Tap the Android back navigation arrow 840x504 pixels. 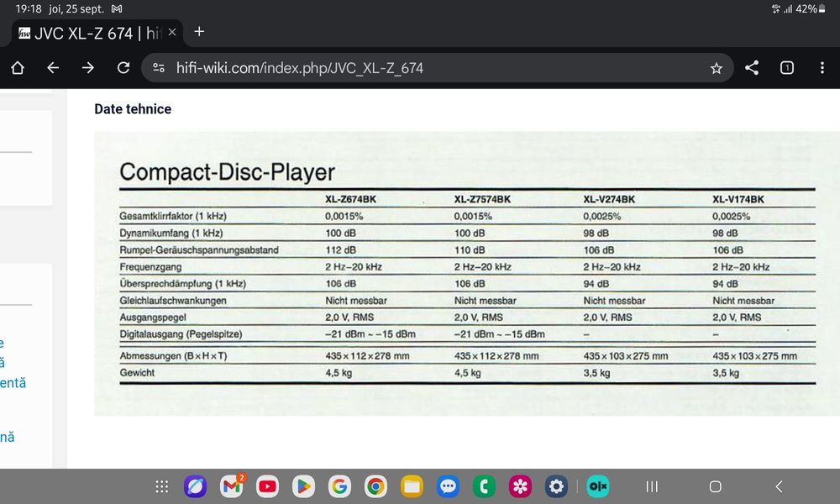(x=779, y=486)
